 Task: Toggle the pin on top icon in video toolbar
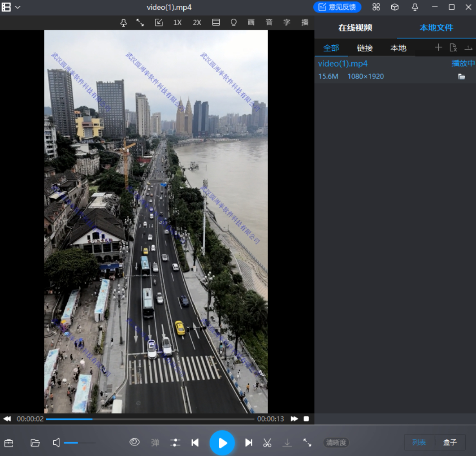tap(124, 22)
